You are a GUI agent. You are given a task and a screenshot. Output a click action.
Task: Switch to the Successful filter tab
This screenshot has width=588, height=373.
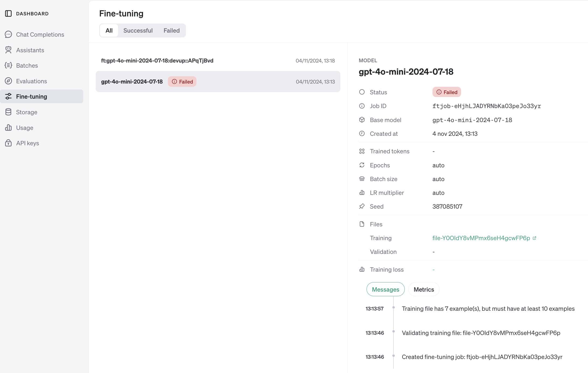click(138, 30)
